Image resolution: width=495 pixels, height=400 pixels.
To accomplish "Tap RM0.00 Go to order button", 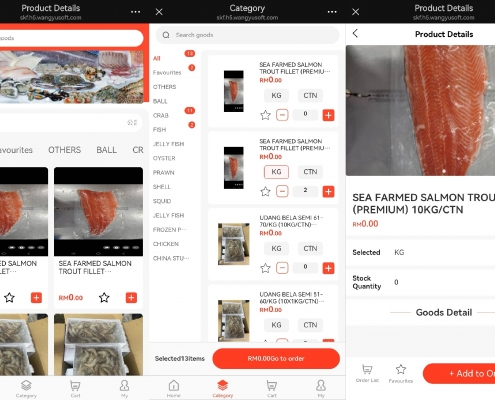I will click(x=276, y=359).
